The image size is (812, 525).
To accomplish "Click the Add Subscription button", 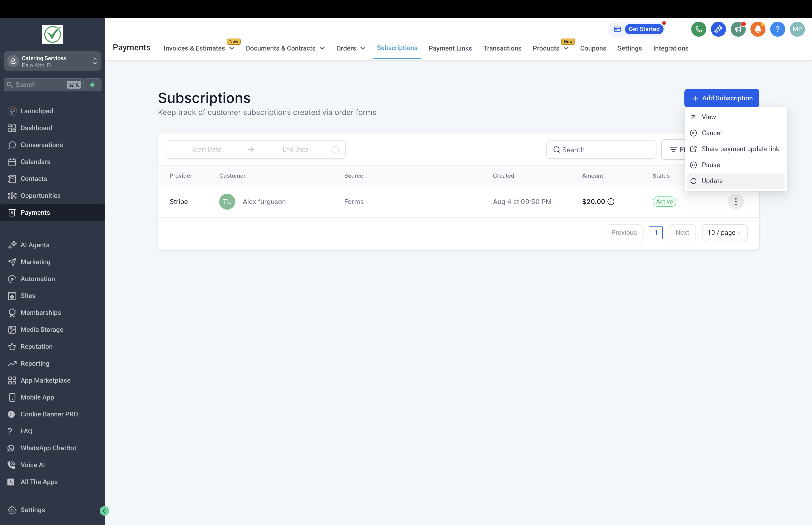I will point(722,98).
